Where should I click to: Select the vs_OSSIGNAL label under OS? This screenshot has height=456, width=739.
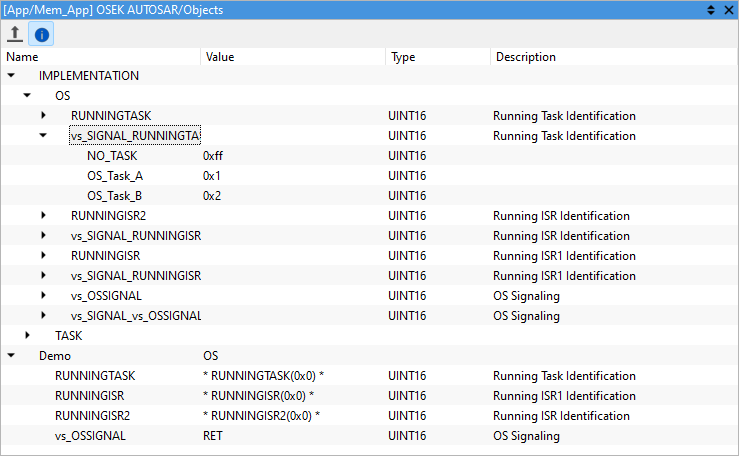coord(106,296)
